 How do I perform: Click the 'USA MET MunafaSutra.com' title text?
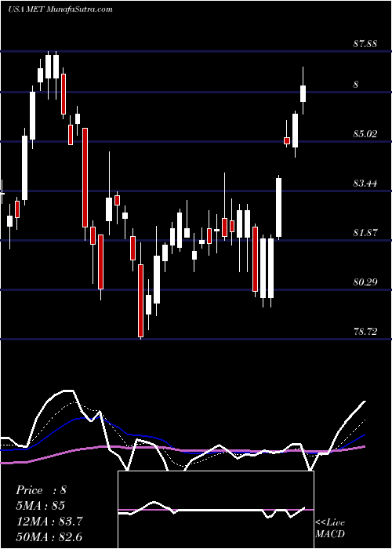click(60, 9)
